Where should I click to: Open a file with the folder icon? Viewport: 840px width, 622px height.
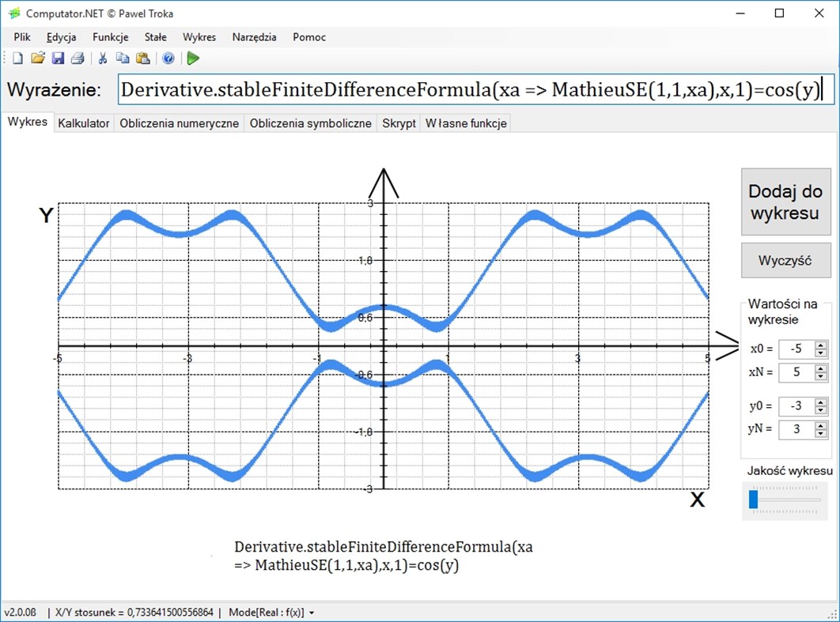click(x=37, y=58)
